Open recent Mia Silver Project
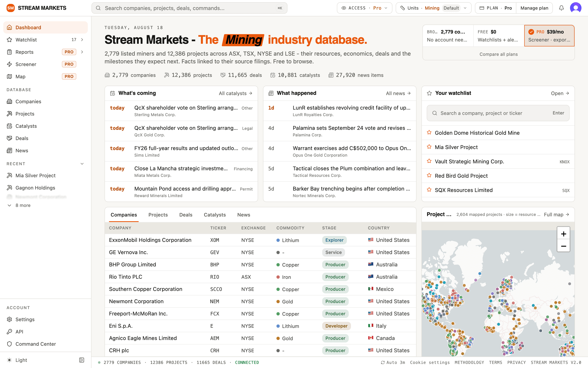This screenshot has width=588, height=368. pyautogui.click(x=46, y=175)
